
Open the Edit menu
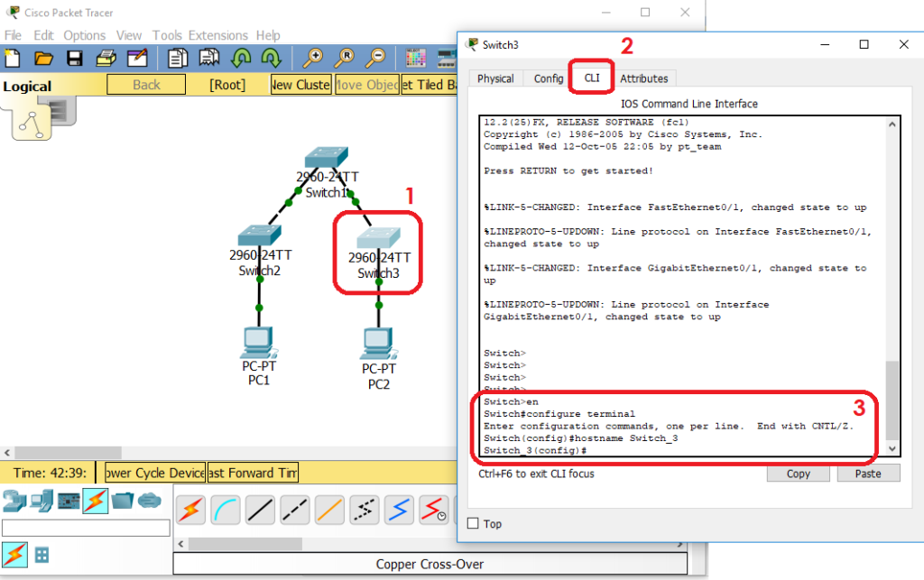(x=43, y=35)
